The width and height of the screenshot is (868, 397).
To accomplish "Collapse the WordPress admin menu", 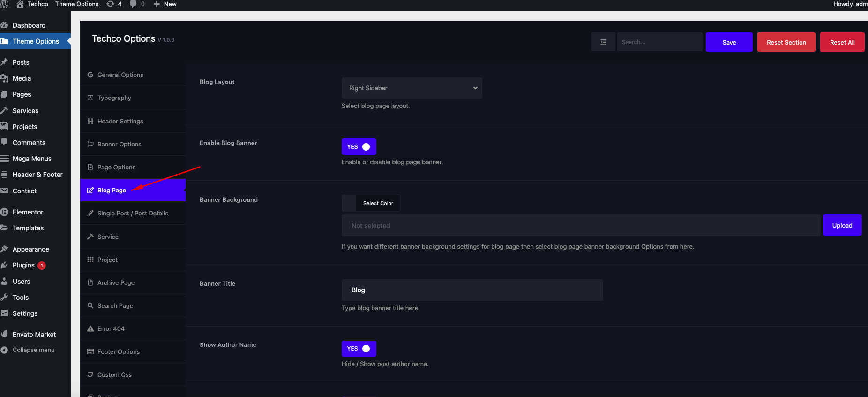I will point(33,350).
